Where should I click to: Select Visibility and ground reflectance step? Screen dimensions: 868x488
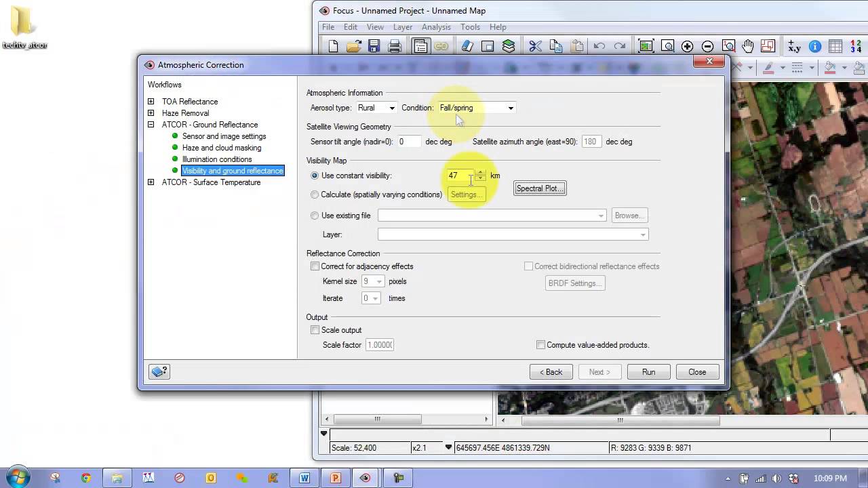(233, 171)
